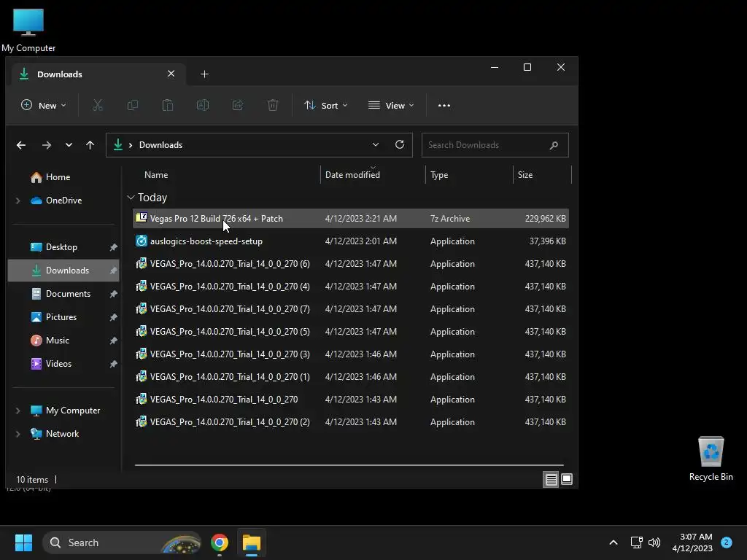Open the taskbar clock and date
Screen dimensions: 747x560
click(x=692, y=542)
